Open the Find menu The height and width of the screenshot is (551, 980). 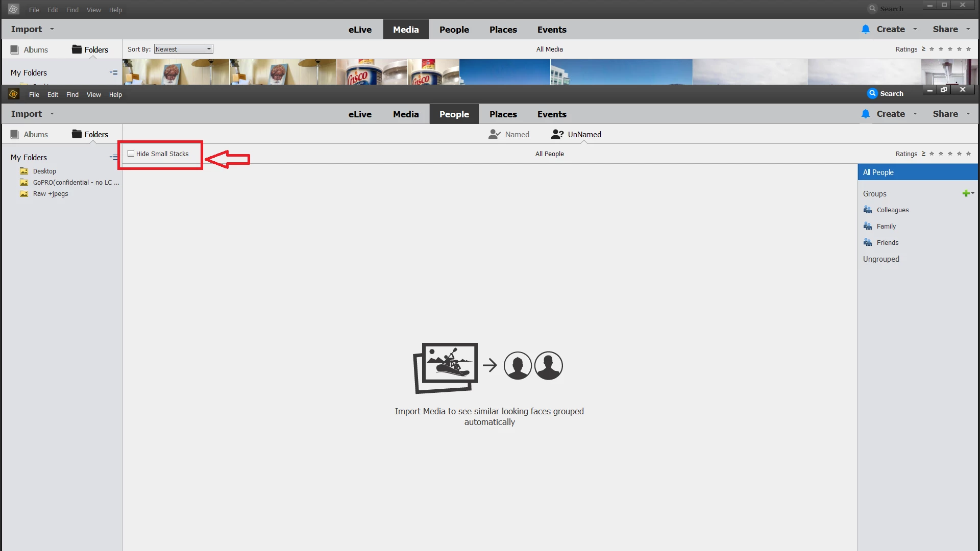point(72,94)
